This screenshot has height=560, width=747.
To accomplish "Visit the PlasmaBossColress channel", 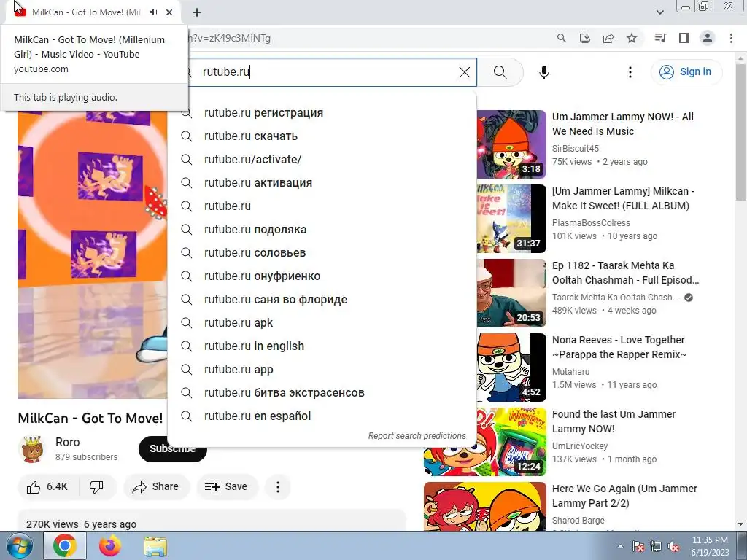I will click(x=591, y=223).
